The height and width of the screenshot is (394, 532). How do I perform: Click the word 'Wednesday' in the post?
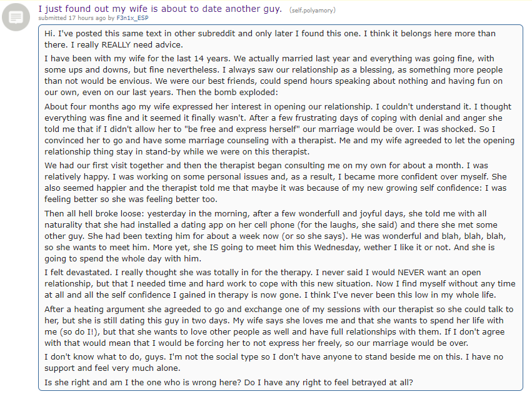pos(337,248)
